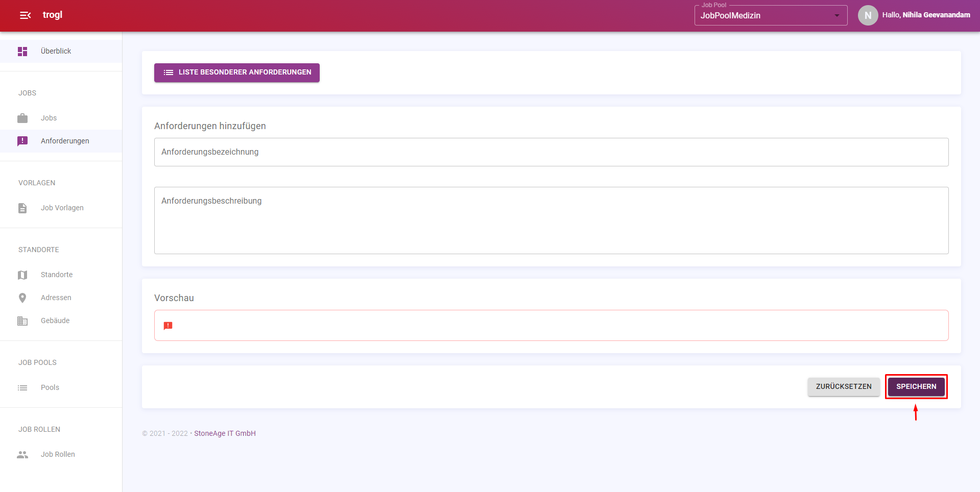Image resolution: width=980 pixels, height=492 pixels.
Task: Click the Gebäude building icon
Action: point(22,321)
